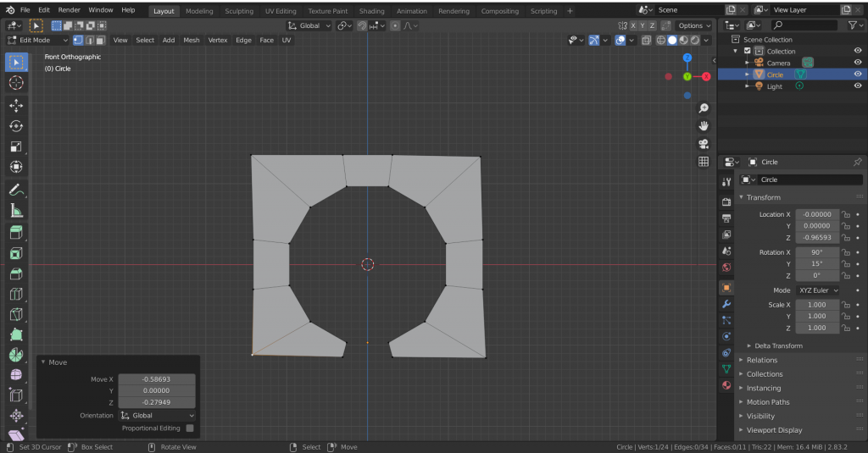
Task: Select the Knife tool
Action: click(x=16, y=315)
